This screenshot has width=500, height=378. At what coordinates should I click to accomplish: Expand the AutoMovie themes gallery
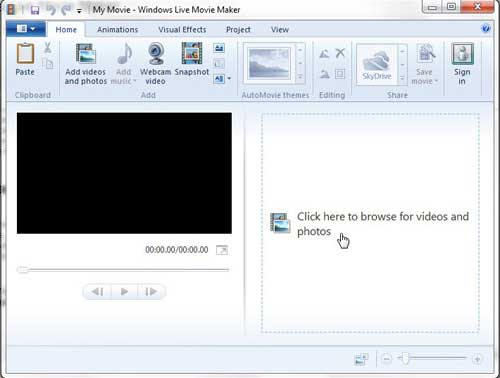coord(300,77)
